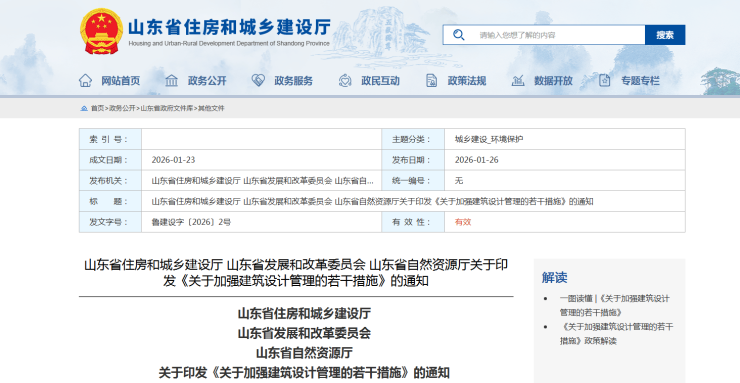The image size is (740, 383).
Task: Click the breadcrumb home icon
Action: [x=84, y=108]
